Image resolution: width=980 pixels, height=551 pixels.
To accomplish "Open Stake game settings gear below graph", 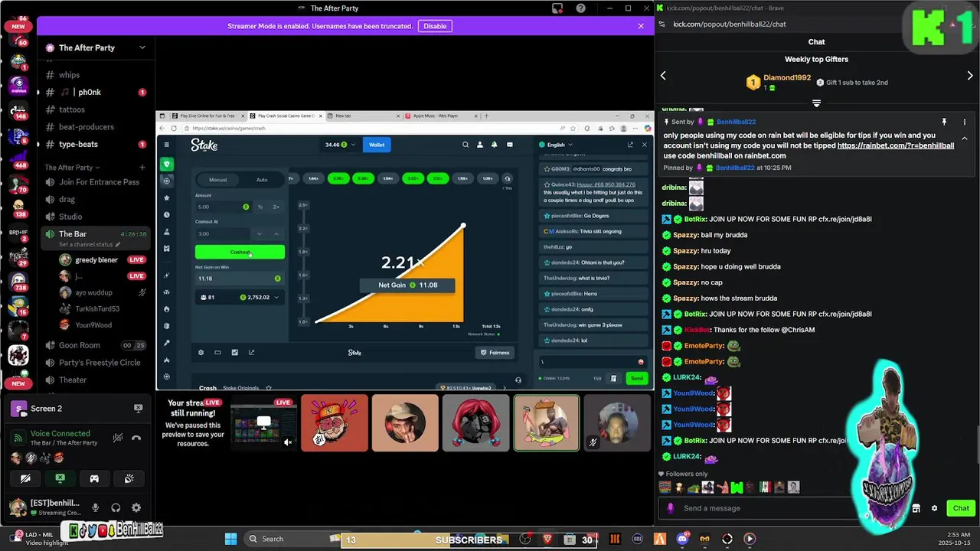I will pyautogui.click(x=201, y=353).
